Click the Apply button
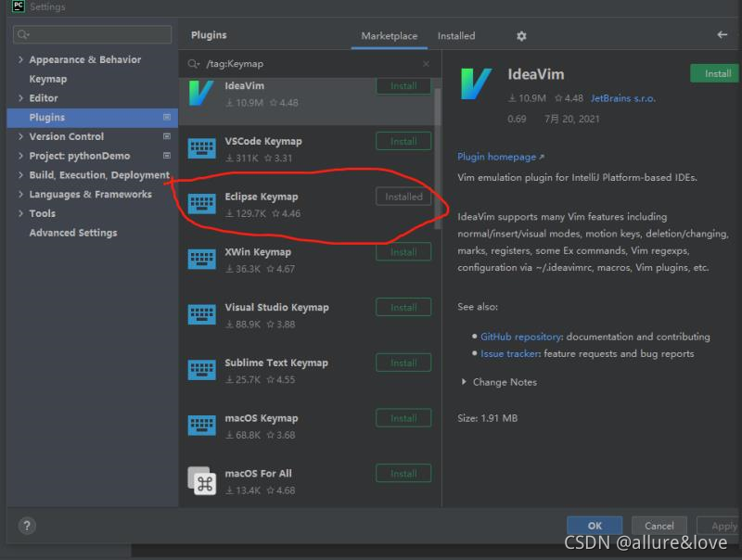Screen dimensions: 742x560 (718, 526)
